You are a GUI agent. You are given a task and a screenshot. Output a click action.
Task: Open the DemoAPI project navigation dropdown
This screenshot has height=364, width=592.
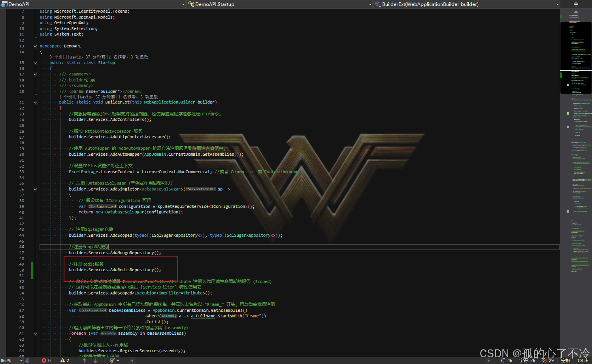183,4
